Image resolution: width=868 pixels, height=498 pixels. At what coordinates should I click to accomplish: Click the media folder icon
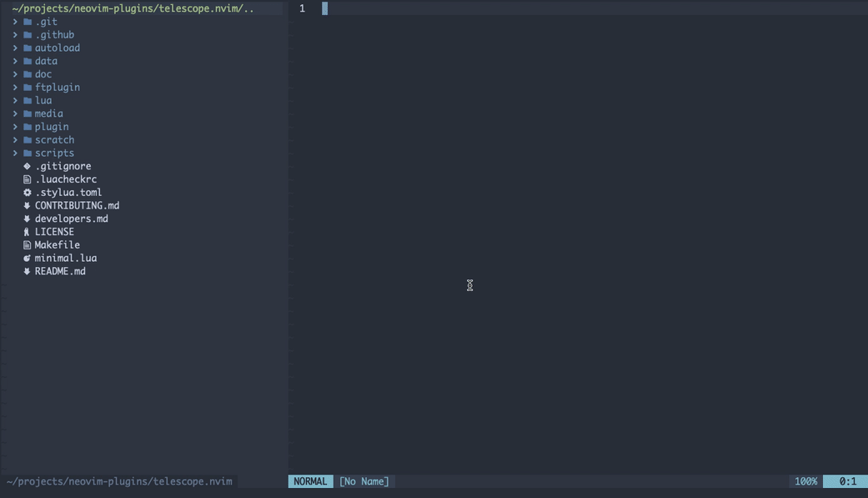[x=28, y=113]
